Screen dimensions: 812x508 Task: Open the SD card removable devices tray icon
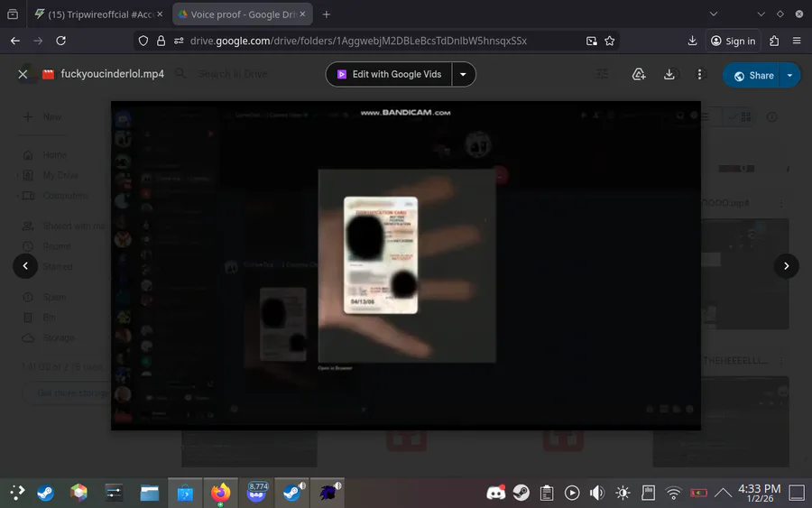[648, 493]
